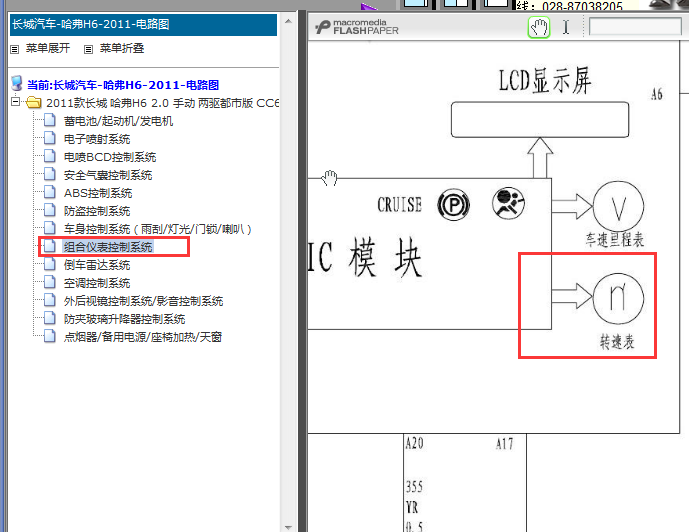Viewport: 689px width, 532px height.
Task: Click page icon next to 车身控制系统
Action: [x=50, y=228]
